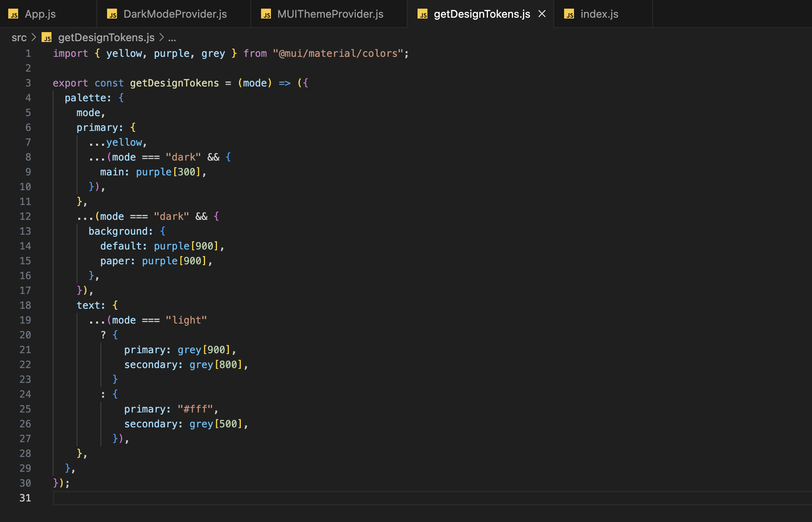Close the getDesignTokens.js tab
The image size is (812, 522).
tap(542, 14)
